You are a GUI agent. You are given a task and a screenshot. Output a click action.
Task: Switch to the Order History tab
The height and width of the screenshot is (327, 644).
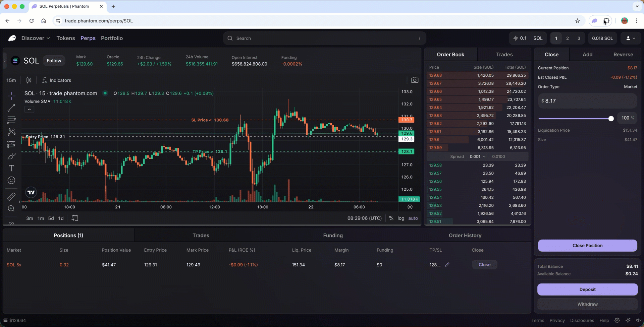(x=465, y=236)
